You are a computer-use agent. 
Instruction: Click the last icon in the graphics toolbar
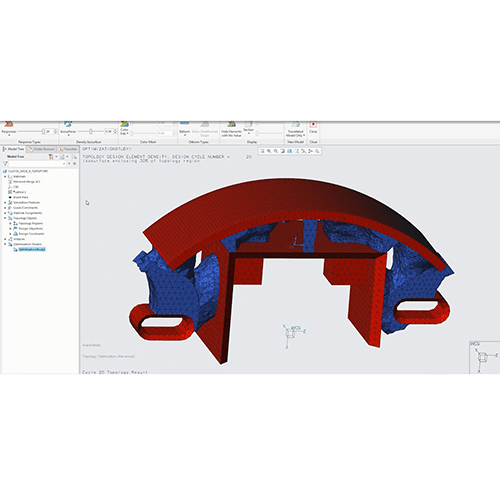pos(317,151)
